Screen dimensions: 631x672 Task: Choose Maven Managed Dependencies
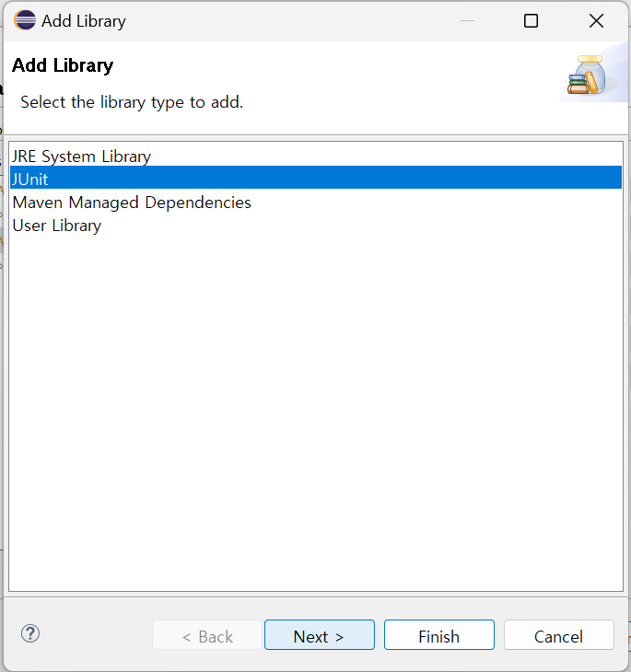316,203
